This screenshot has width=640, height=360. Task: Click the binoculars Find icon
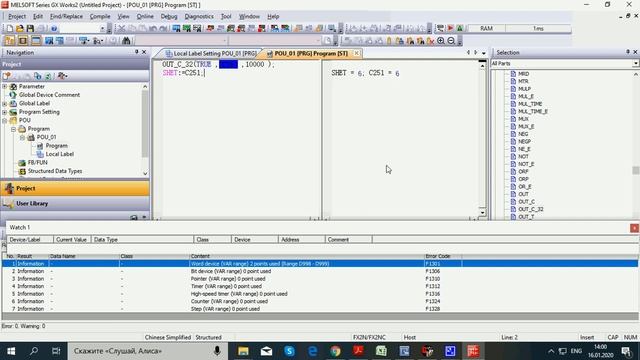click(x=126, y=41)
